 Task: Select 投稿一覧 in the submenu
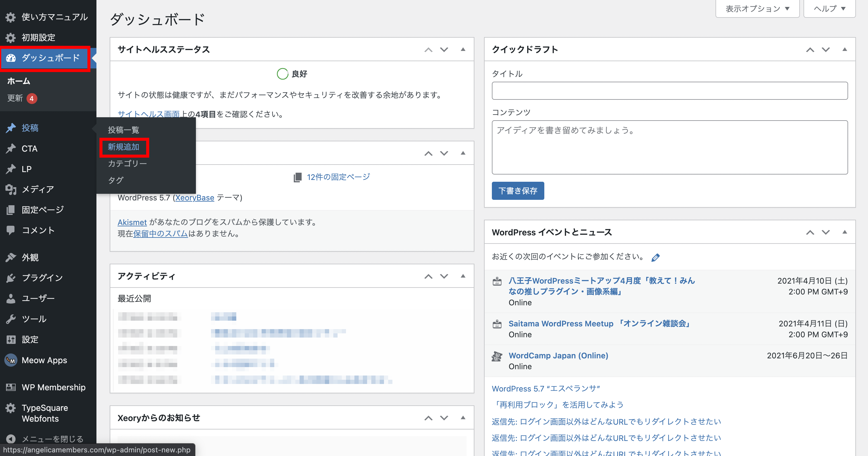pos(123,130)
